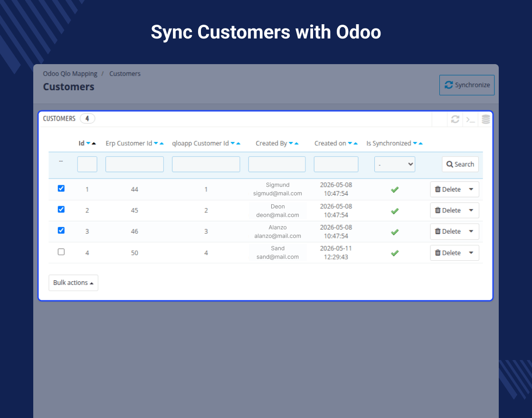Click the Customers count badge 4
Image resolution: width=532 pixels, height=418 pixels.
click(87, 118)
